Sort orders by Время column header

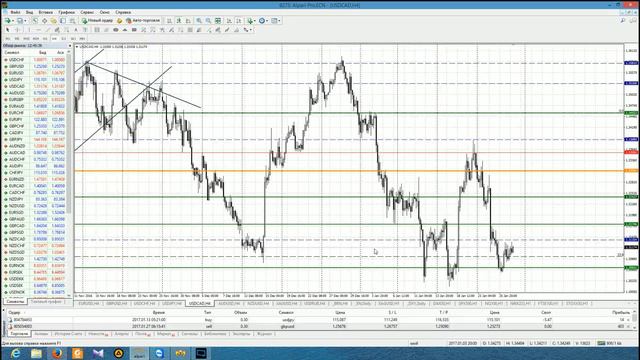click(x=158, y=313)
